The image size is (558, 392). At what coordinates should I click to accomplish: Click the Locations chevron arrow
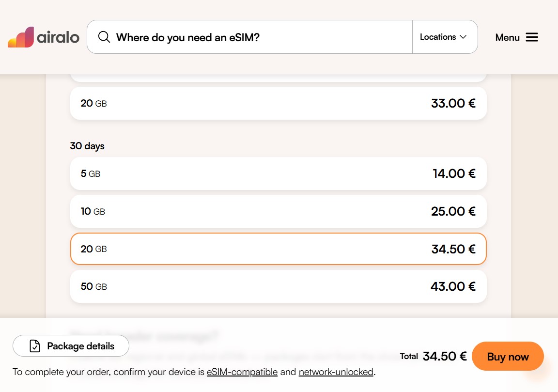(x=463, y=37)
